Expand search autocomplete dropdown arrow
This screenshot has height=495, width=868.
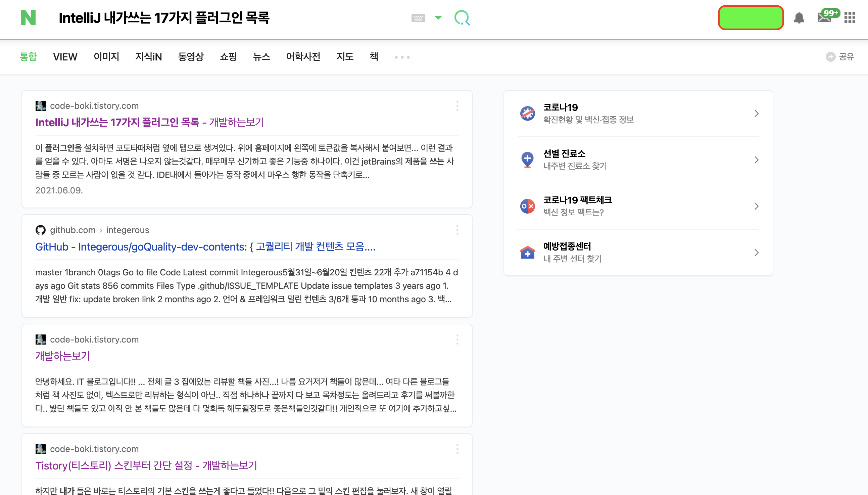click(438, 18)
